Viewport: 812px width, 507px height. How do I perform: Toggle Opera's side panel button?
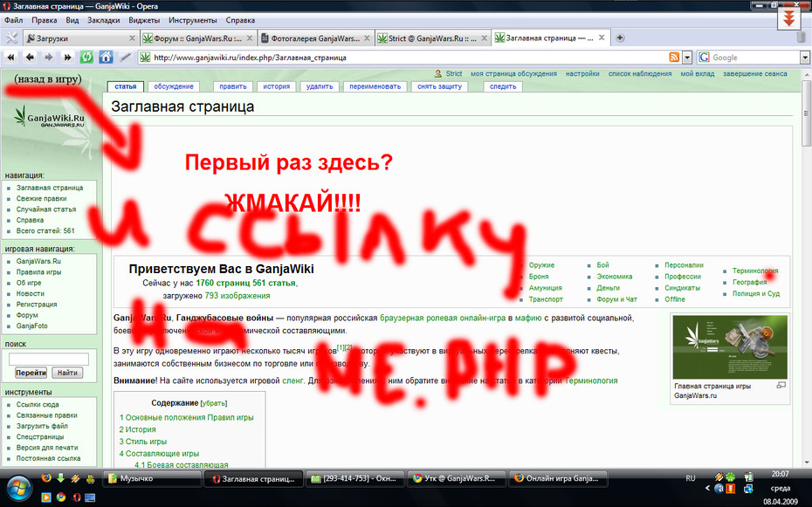(x=10, y=38)
